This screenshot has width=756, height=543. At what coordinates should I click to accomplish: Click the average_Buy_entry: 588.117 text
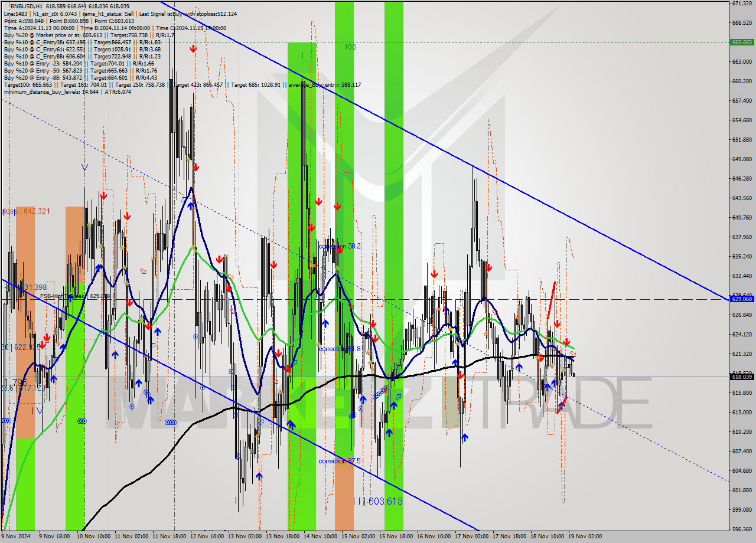(325, 84)
